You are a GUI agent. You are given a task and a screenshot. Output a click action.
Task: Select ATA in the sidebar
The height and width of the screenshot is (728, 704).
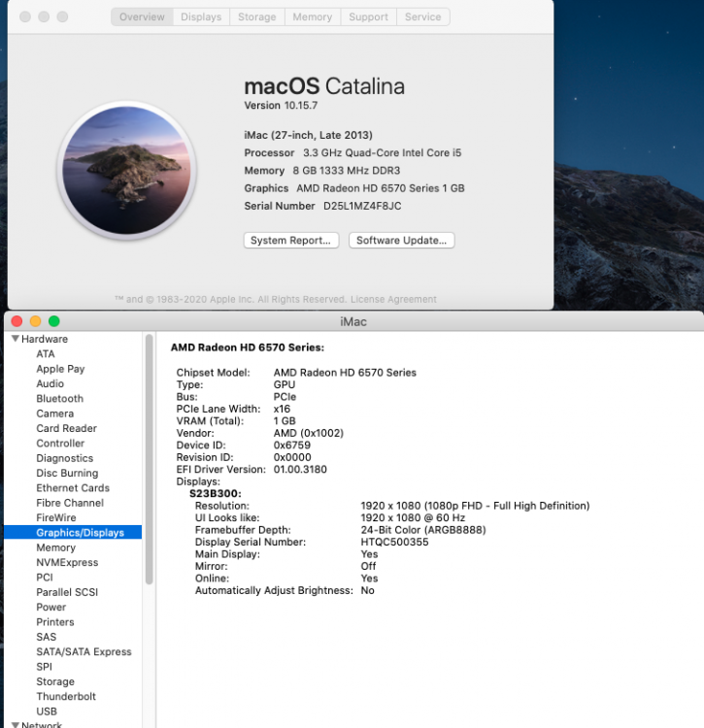pos(46,354)
